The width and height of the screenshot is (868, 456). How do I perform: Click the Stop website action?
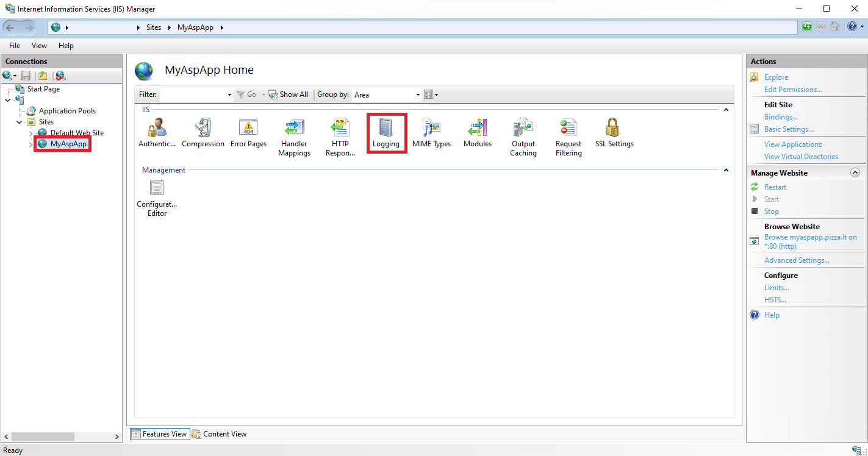pos(772,212)
